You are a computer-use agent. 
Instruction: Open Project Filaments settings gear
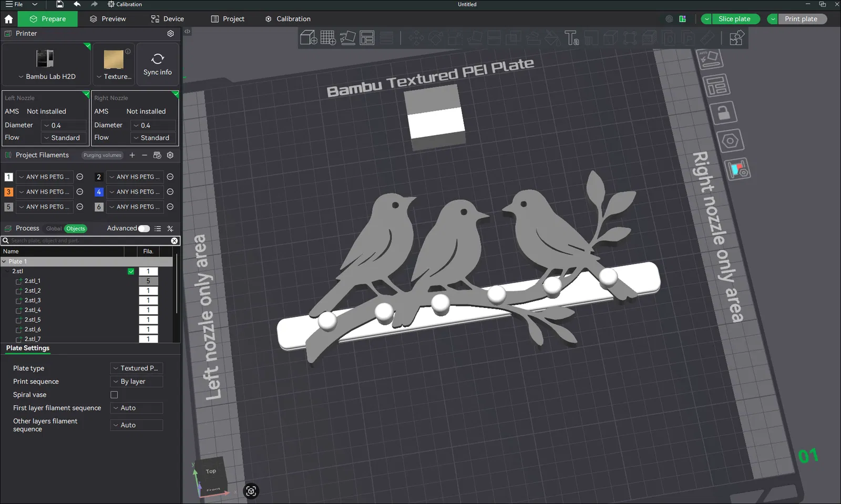[x=170, y=155]
